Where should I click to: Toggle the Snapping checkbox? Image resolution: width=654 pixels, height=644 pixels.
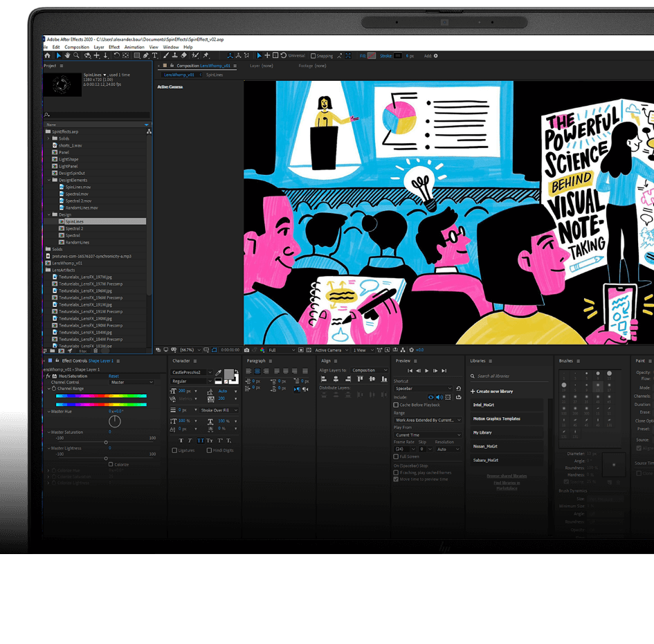click(x=314, y=56)
